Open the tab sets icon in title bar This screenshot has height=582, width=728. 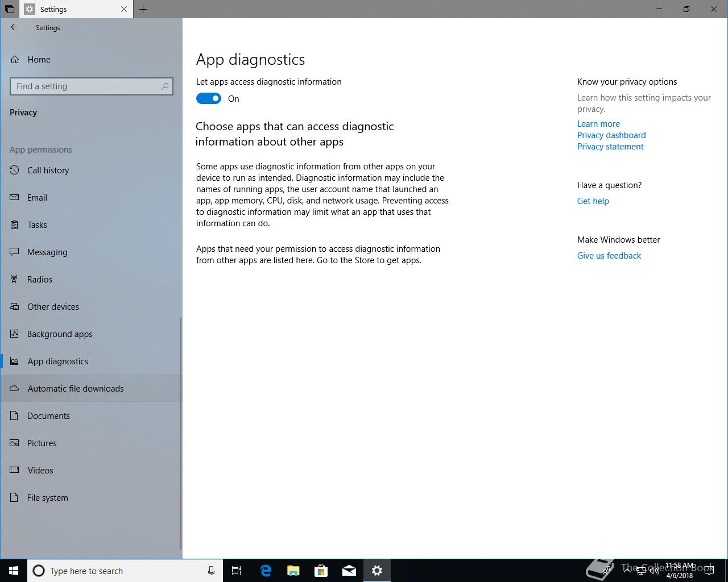coord(10,9)
